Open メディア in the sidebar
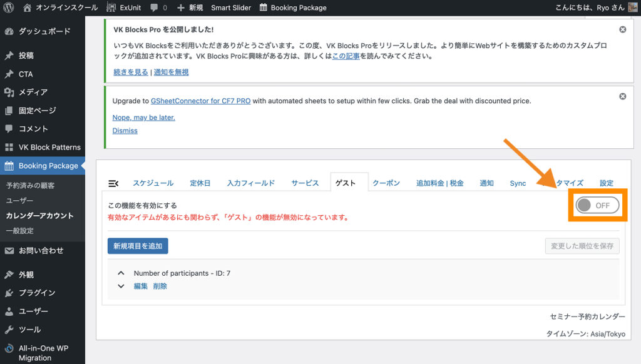Screen dimensions: 641x364 click(33, 92)
